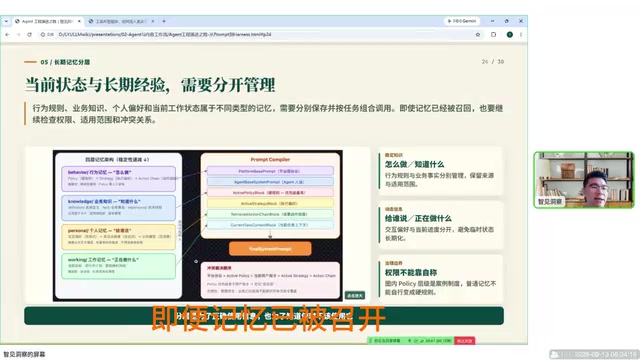Screen dimensions: 640x360
Task: Click the speaker's webcam thumbnail
Action: click(x=584, y=180)
